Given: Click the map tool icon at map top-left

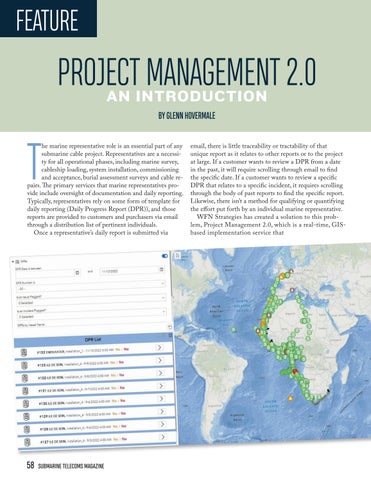Looking at the screenshot, I should click(177, 256).
